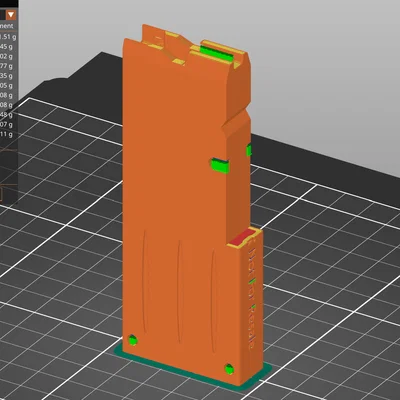Select the filament value ending 02 g
Image resolution: width=400 pixels, height=400 pixels.
click(x=6, y=56)
